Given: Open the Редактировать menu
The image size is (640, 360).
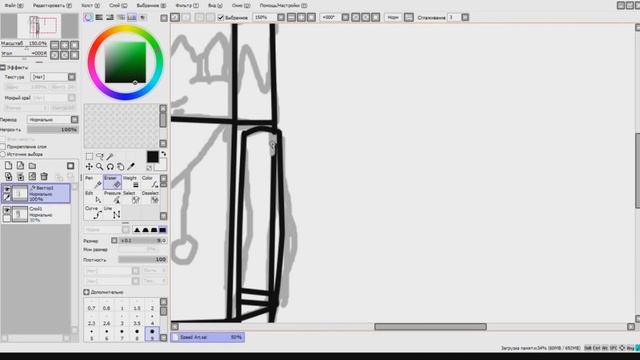Looking at the screenshot, I should point(52,6).
